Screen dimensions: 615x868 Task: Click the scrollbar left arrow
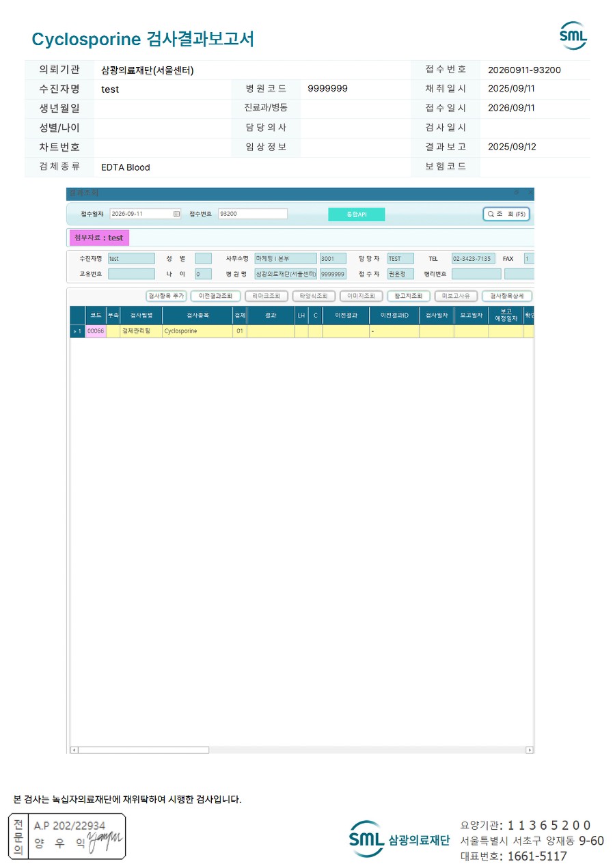74,750
